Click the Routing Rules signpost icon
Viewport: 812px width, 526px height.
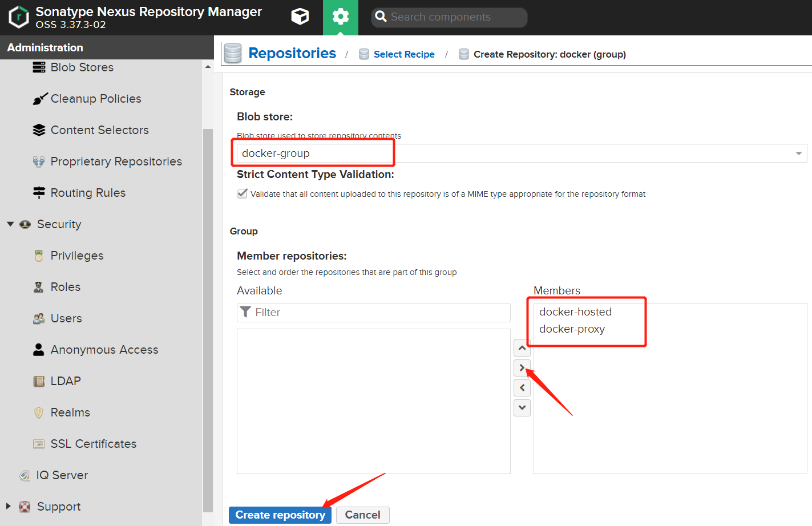[39, 193]
